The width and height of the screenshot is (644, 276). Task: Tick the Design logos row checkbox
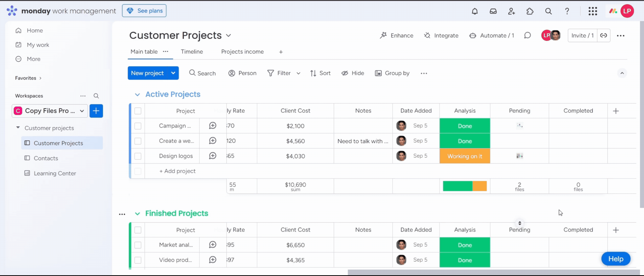[x=138, y=156]
